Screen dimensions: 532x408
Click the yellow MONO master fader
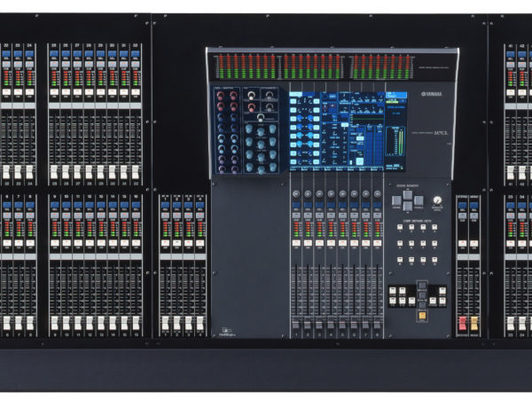[x=474, y=324]
